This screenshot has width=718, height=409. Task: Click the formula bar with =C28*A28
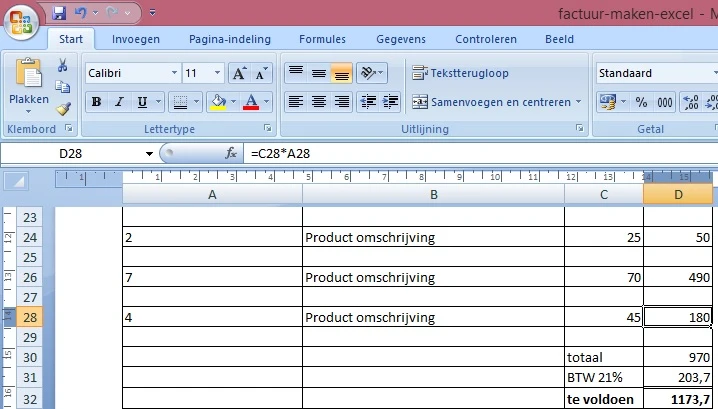coord(481,153)
